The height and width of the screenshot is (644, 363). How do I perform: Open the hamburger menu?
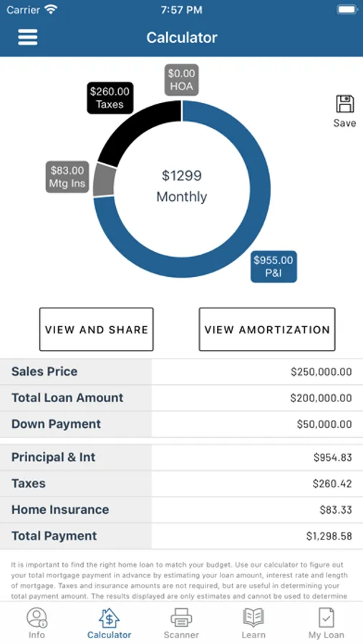point(27,37)
